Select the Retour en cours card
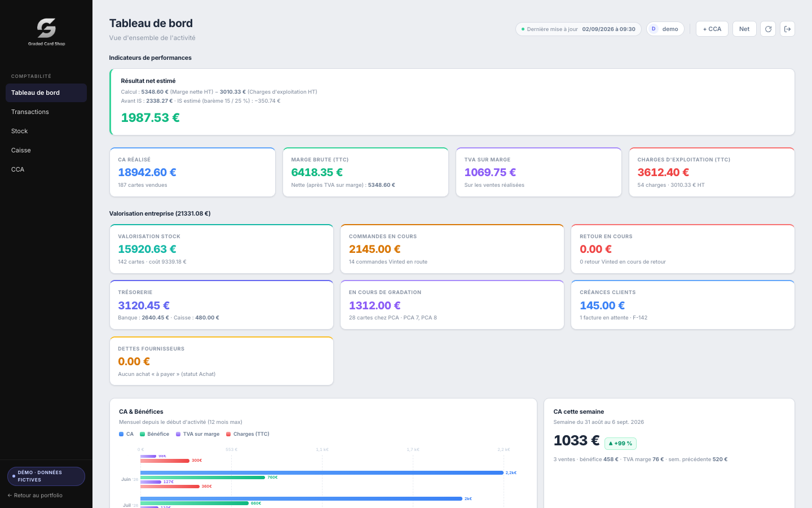This screenshot has height=508, width=812. [x=683, y=249]
